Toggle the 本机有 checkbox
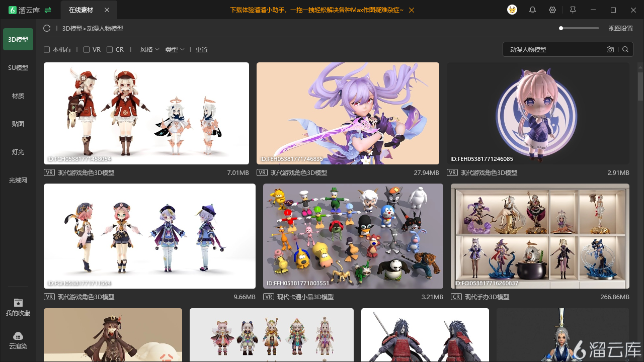The image size is (644, 362). (x=47, y=49)
